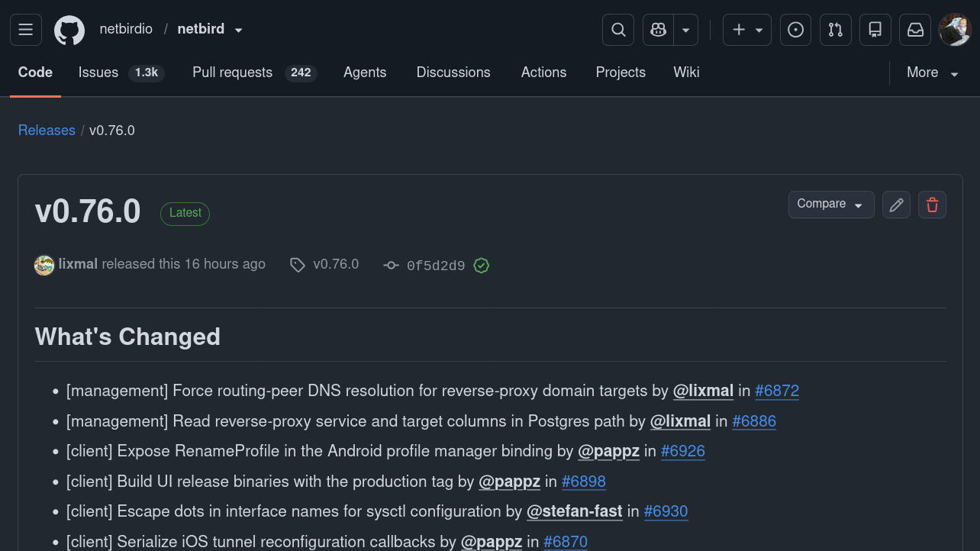Image resolution: width=980 pixels, height=551 pixels.
Task: Click the 16 hours ago timestamp
Action: point(225,264)
